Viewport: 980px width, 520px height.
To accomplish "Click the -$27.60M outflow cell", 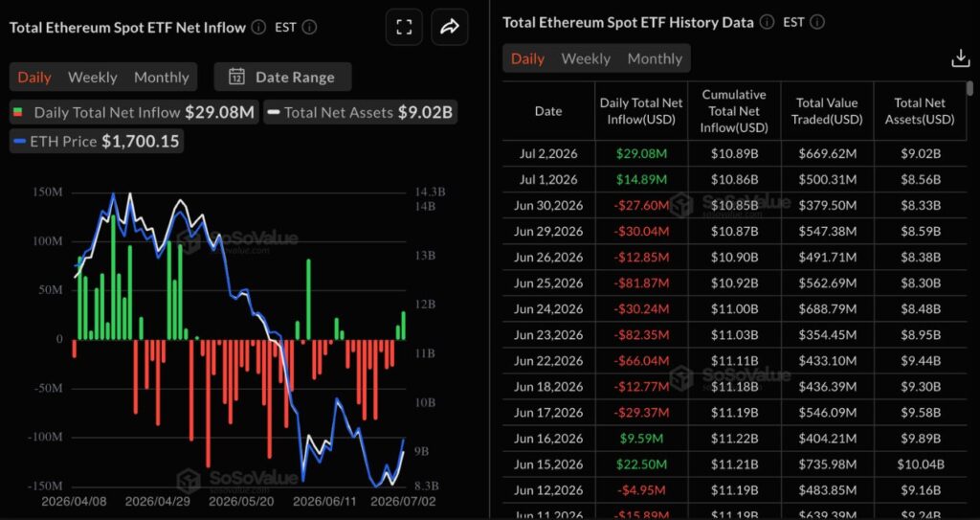I will pos(641,205).
